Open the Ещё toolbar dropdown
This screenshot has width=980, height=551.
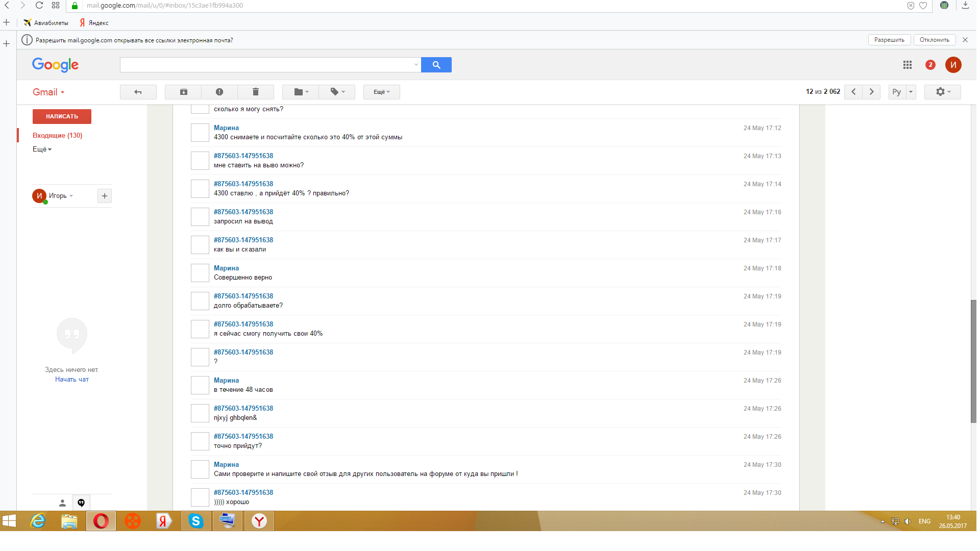tap(381, 92)
